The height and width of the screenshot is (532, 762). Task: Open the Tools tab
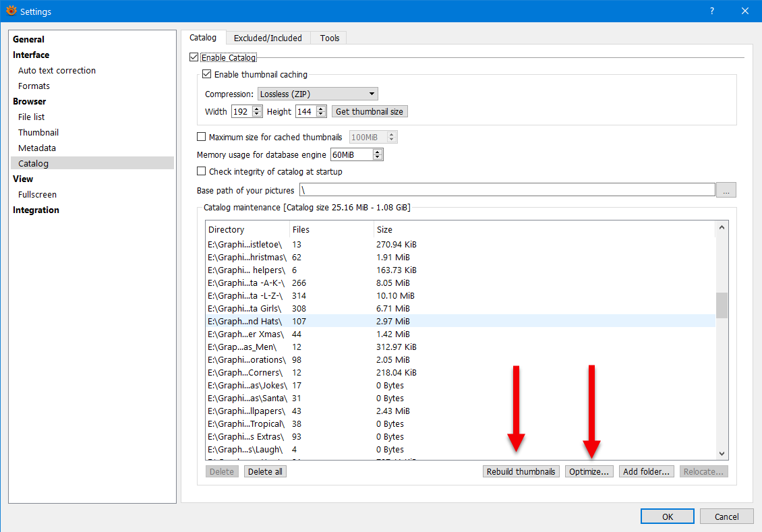(330, 38)
